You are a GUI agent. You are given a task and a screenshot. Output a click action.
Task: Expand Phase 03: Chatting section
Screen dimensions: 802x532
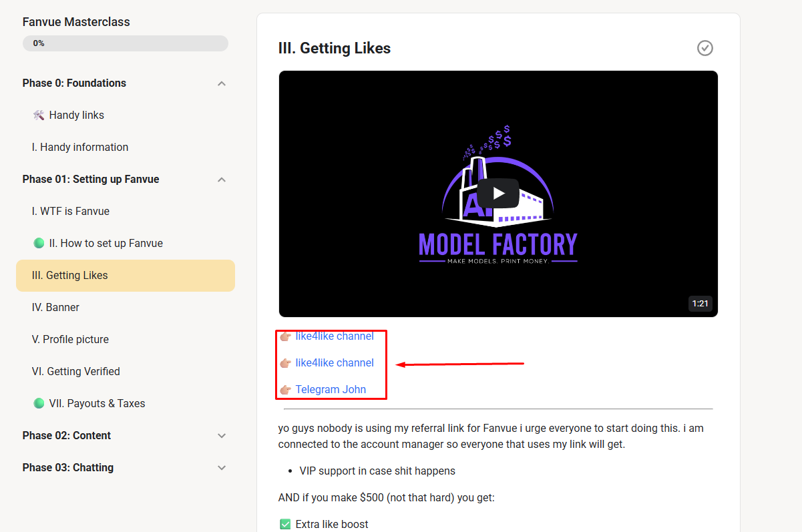[222, 468]
